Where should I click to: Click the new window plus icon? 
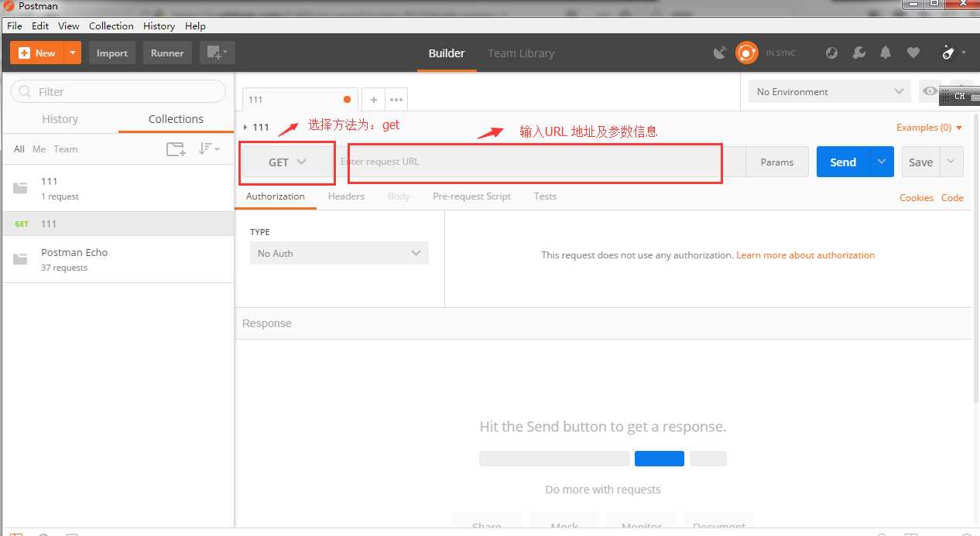coord(217,53)
